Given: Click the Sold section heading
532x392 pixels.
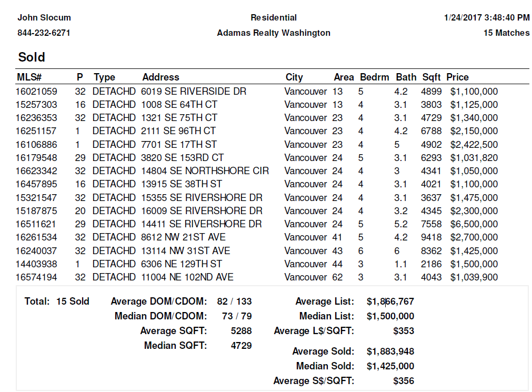Looking at the screenshot, I should tap(32, 57).
